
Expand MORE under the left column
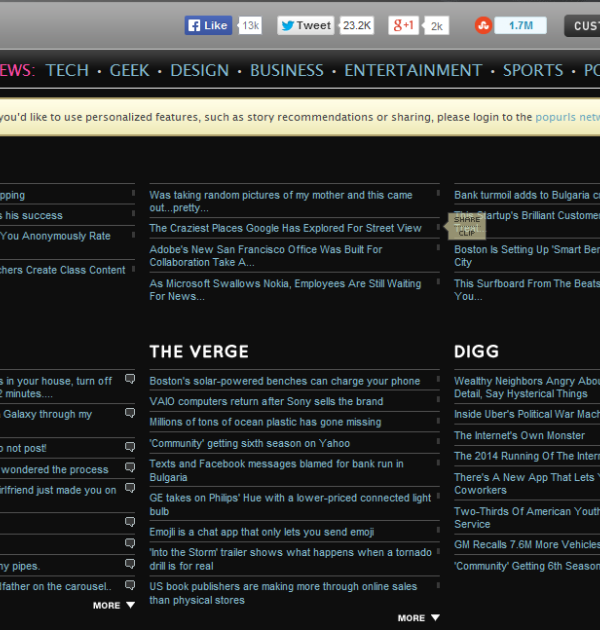[114, 605]
